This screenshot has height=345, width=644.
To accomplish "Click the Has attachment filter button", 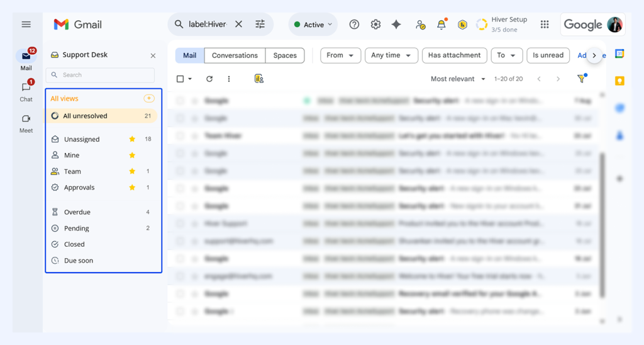I will [x=455, y=55].
